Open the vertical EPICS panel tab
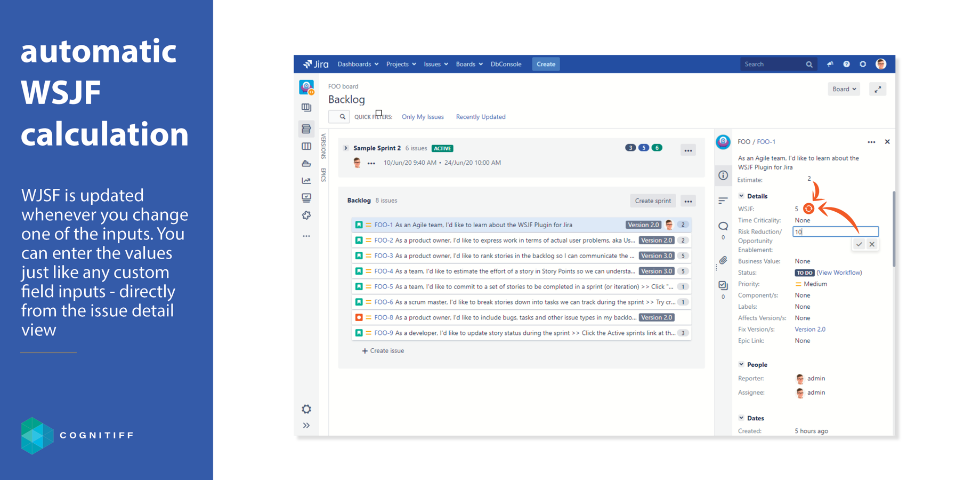This screenshot has height=480, width=980. coord(323,174)
